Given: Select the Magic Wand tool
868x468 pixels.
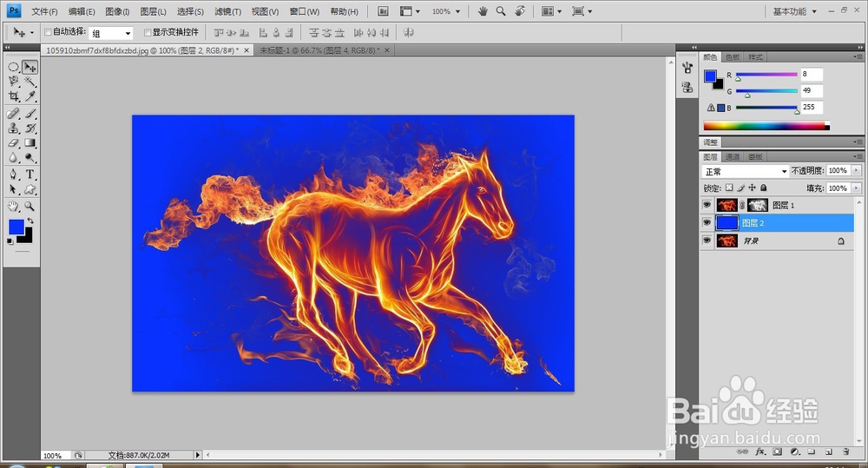Looking at the screenshot, I should (x=30, y=82).
